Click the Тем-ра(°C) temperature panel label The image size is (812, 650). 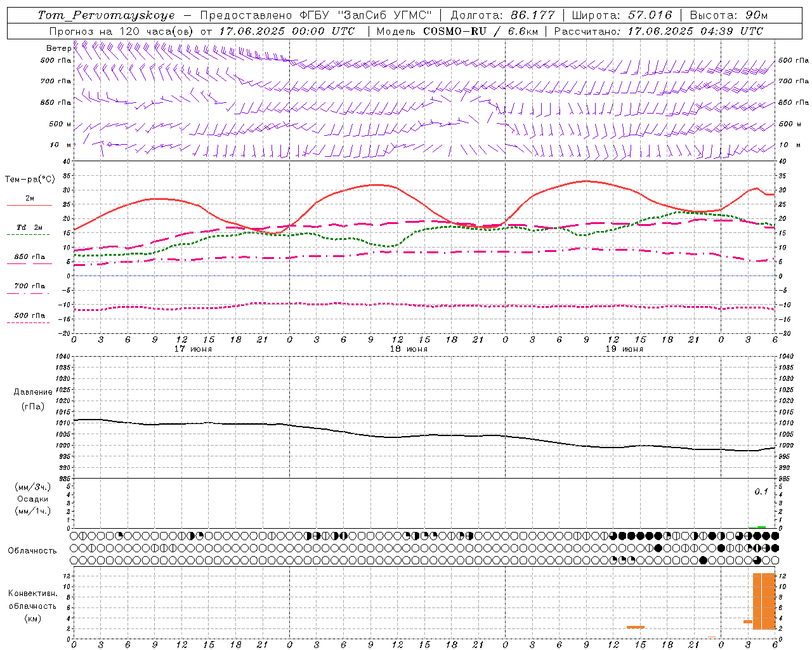tap(30, 180)
